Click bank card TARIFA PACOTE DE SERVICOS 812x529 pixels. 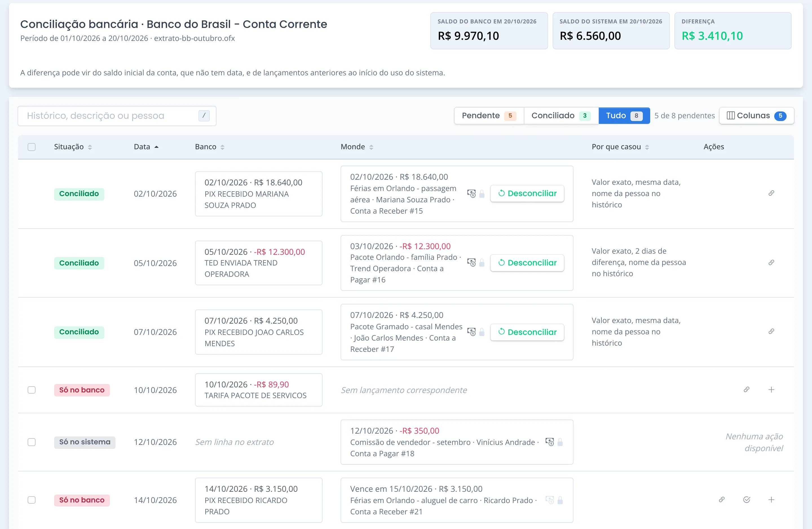(x=259, y=390)
